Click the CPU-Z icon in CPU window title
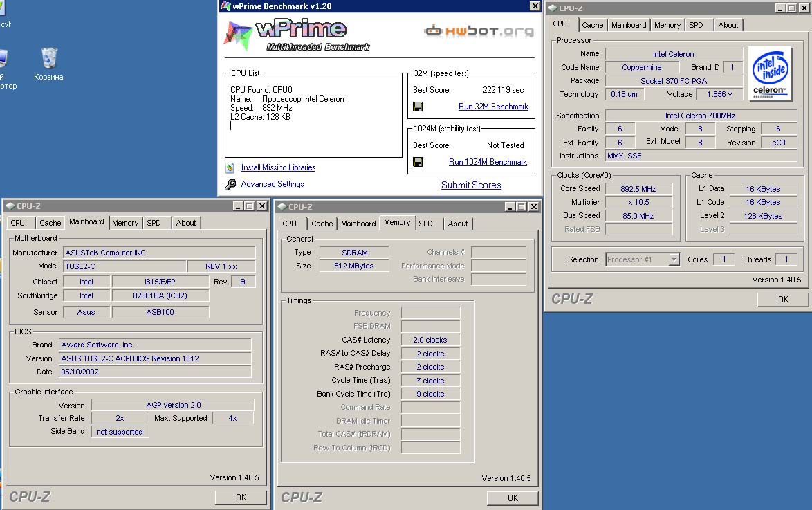This screenshot has height=510, width=812. click(x=552, y=8)
